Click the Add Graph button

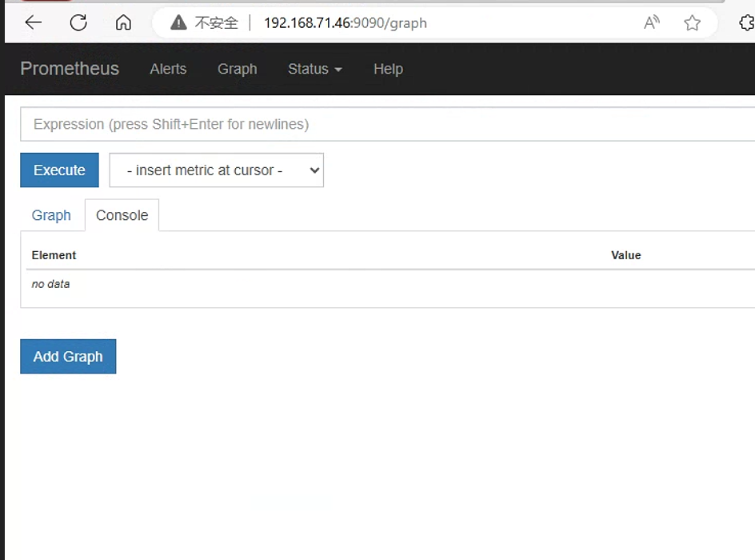tap(68, 356)
